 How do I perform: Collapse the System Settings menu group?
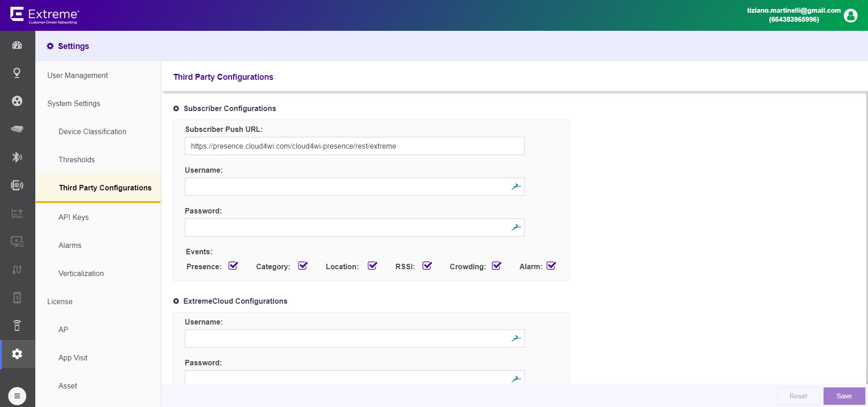[x=74, y=103]
